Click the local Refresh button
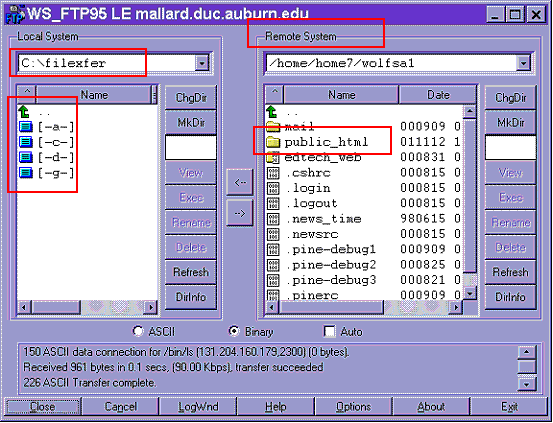Viewport: 553px width, 423px height. 191,272
